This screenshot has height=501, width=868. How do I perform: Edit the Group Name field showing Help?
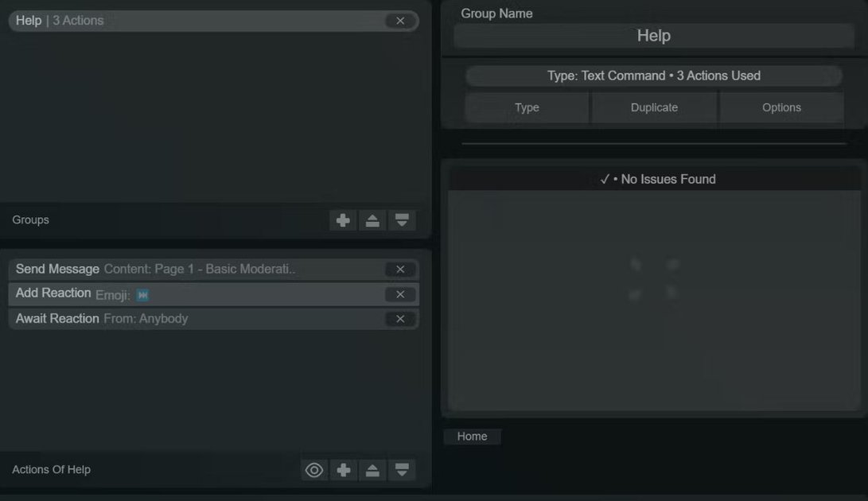(652, 35)
